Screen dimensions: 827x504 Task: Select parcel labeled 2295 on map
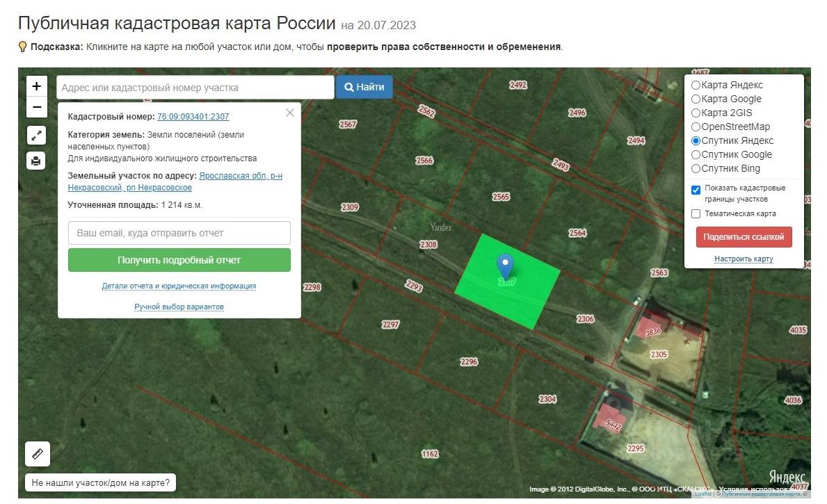(x=636, y=448)
